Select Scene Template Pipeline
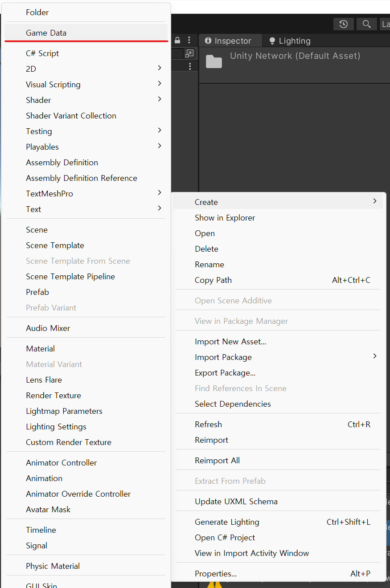Viewport: 390px width, 588px height. click(86, 277)
